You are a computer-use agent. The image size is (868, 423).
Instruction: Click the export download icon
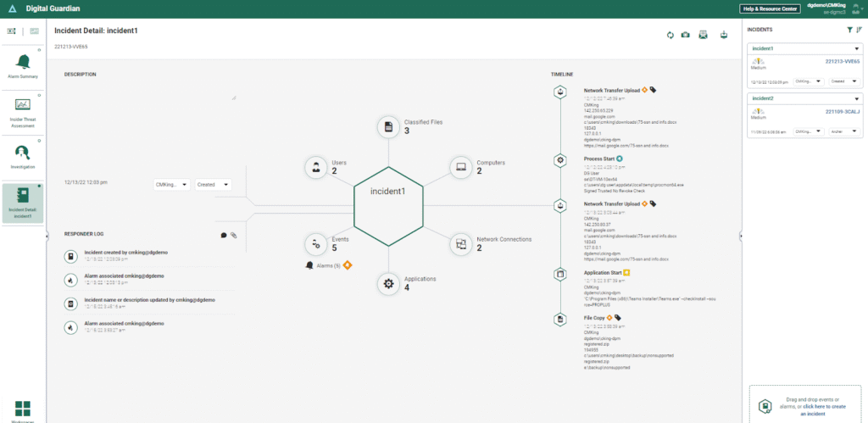723,35
